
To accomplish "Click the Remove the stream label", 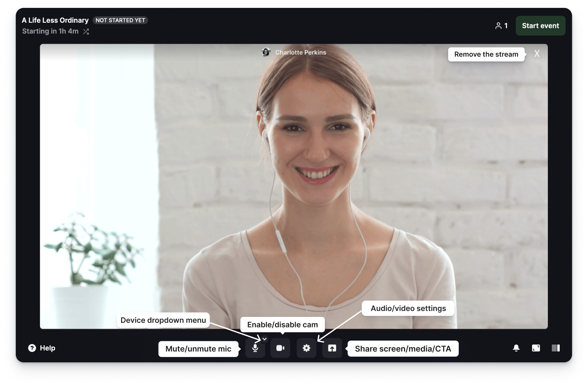I will tap(486, 54).
